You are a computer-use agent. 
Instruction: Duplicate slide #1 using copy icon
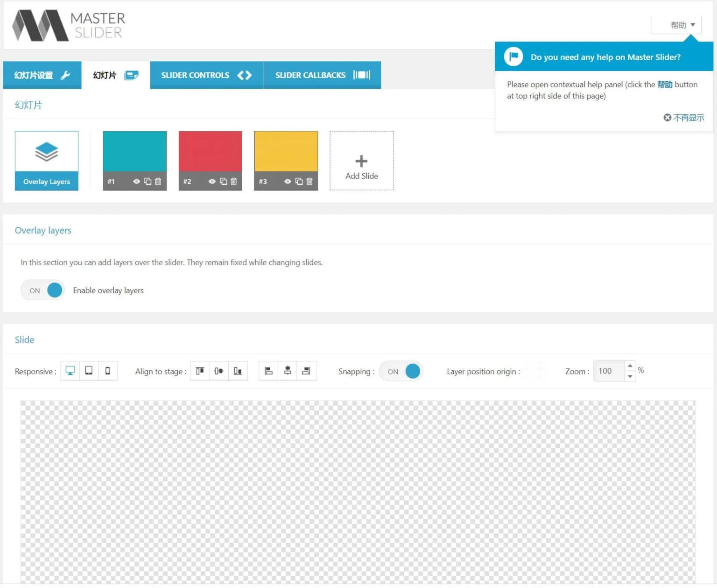coord(148,182)
